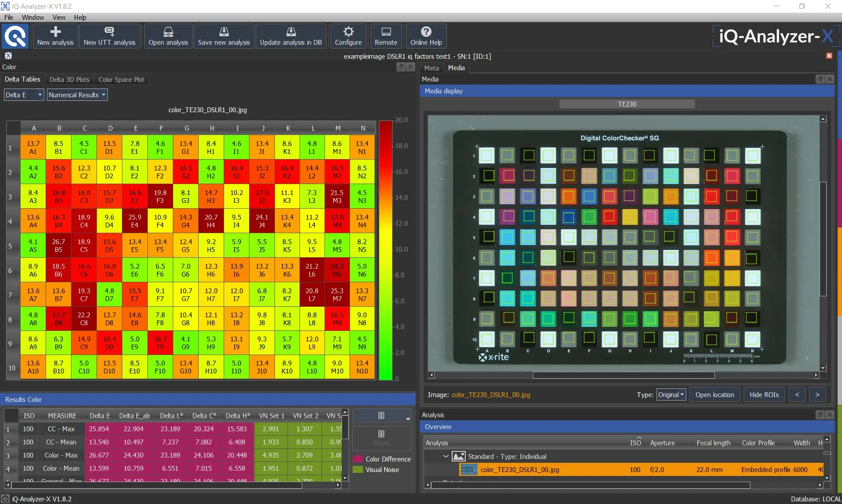Open the File menu
Image resolution: width=842 pixels, height=504 pixels.
point(9,18)
